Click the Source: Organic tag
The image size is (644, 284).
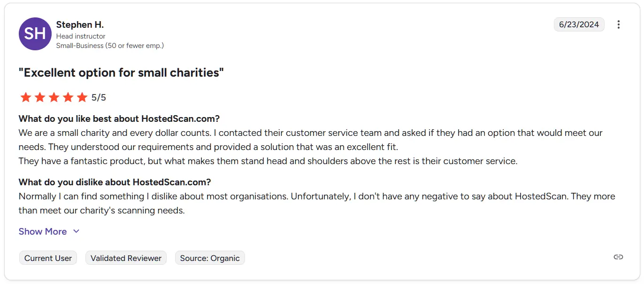click(x=210, y=258)
